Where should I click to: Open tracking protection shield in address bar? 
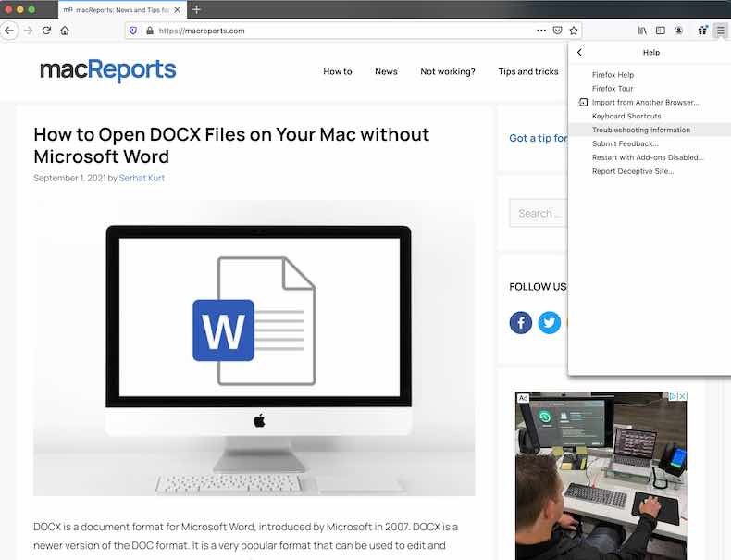(134, 31)
